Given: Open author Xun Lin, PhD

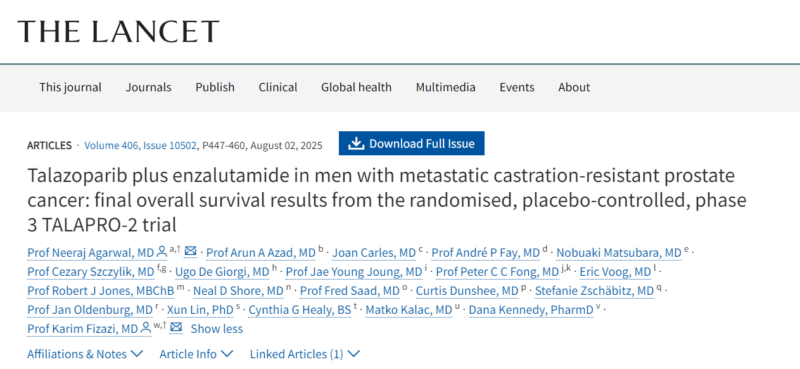Looking at the screenshot, I should click(x=201, y=310).
